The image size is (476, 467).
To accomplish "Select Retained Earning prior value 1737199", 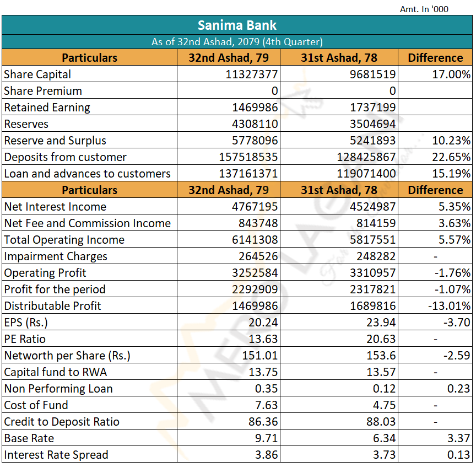I will pos(373,108).
